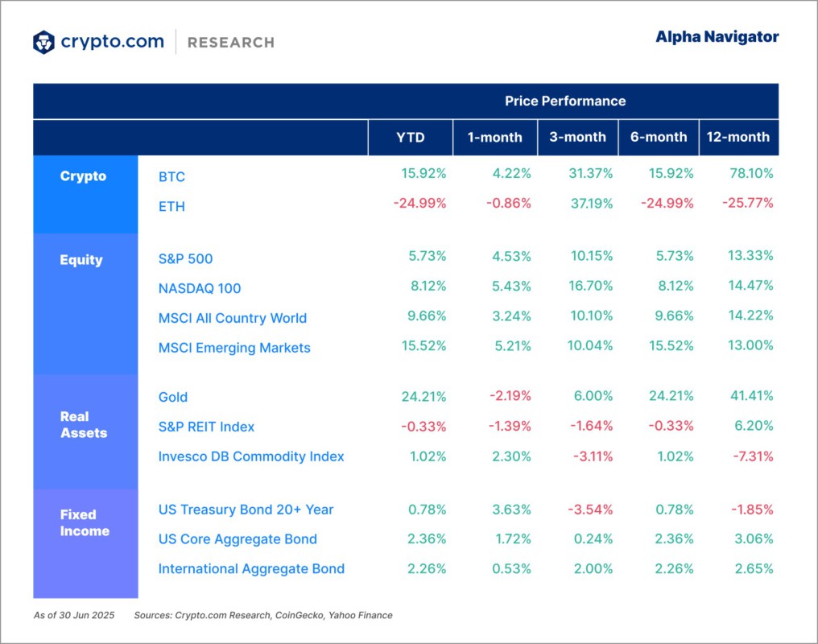
Task: Select the 1-month column header
Action: (495, 138)
